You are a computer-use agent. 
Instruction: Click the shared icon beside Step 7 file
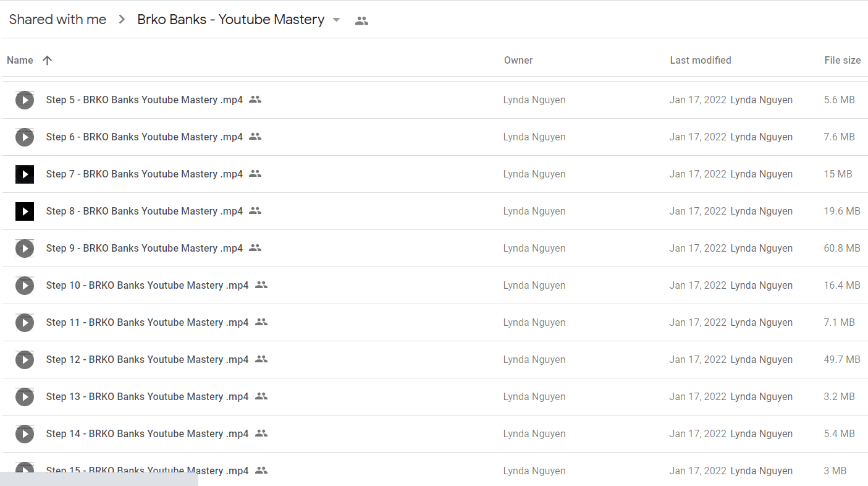coord(255,173)
